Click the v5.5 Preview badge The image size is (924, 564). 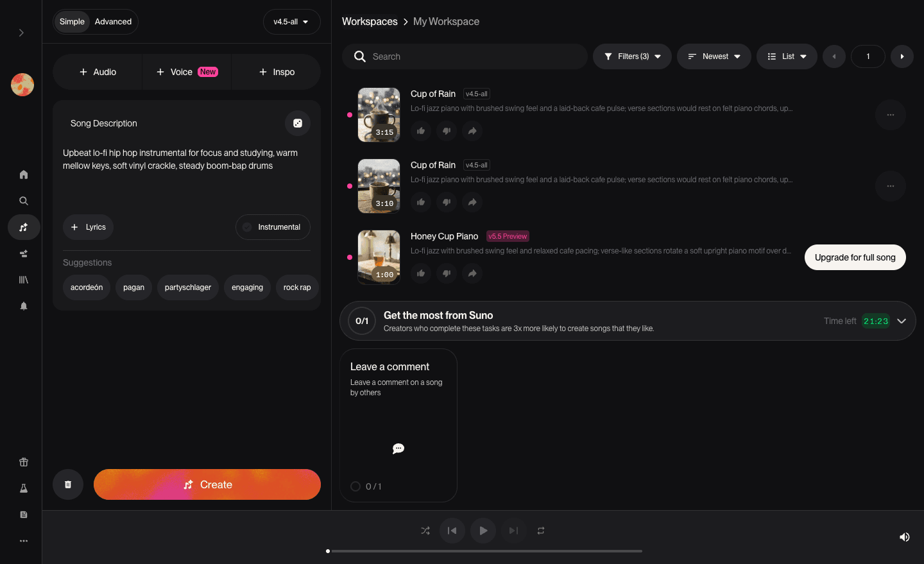[x=508, y=236]
